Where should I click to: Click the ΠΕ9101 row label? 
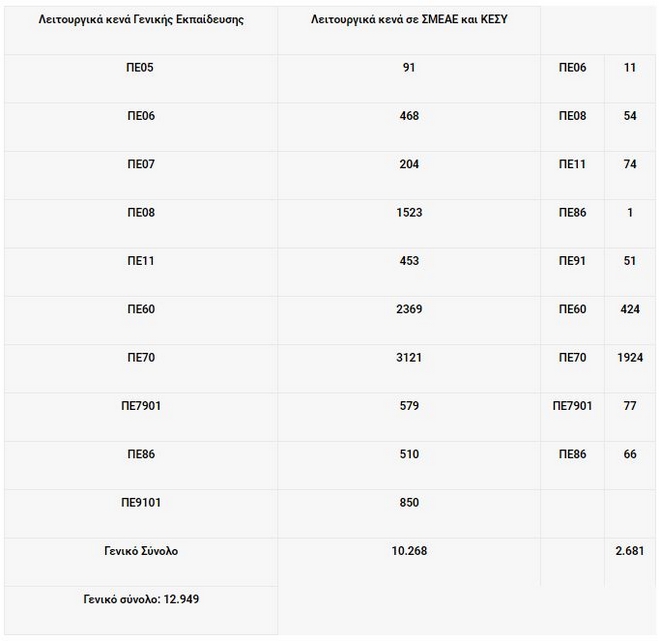[x=141, y=502]
